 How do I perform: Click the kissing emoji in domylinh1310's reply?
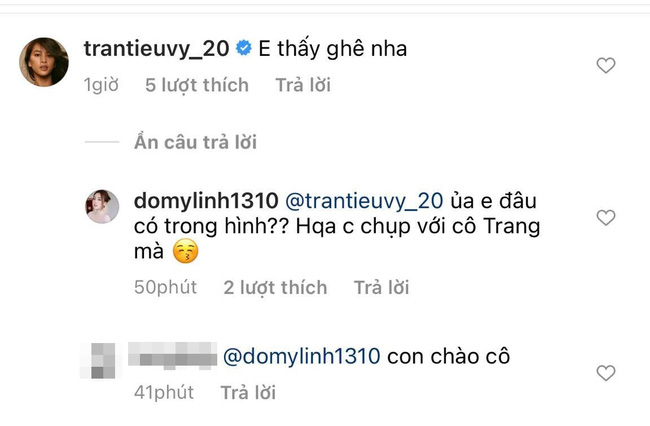point(183,254)
